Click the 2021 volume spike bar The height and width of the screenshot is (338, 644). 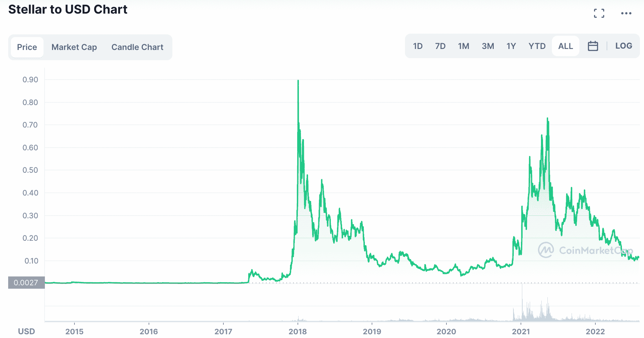point(522,303)
